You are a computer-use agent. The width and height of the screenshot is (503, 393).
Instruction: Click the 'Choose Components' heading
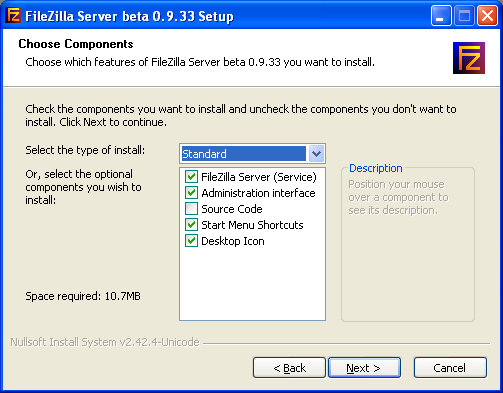point(76,44)
